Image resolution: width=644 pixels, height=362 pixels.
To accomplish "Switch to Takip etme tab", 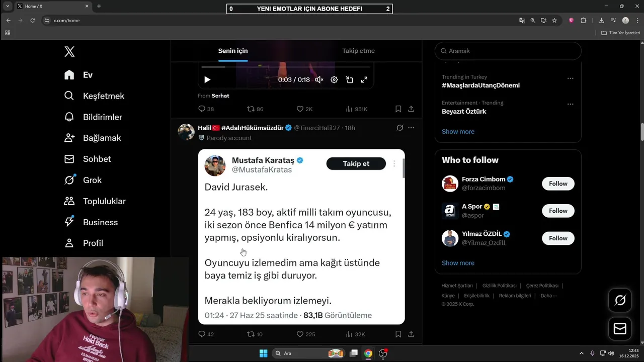I will coord(358,51).
